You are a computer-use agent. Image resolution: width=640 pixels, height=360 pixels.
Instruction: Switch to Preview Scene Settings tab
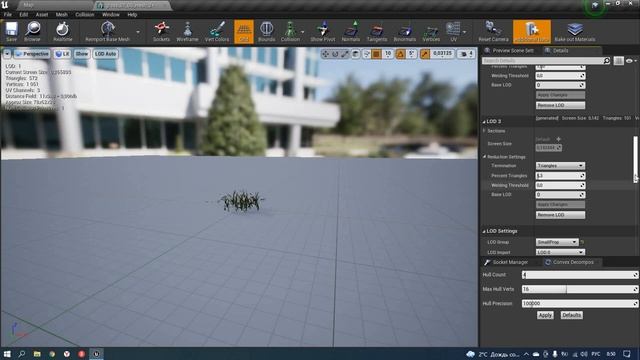pyautogui.click(x=509, y=51)
